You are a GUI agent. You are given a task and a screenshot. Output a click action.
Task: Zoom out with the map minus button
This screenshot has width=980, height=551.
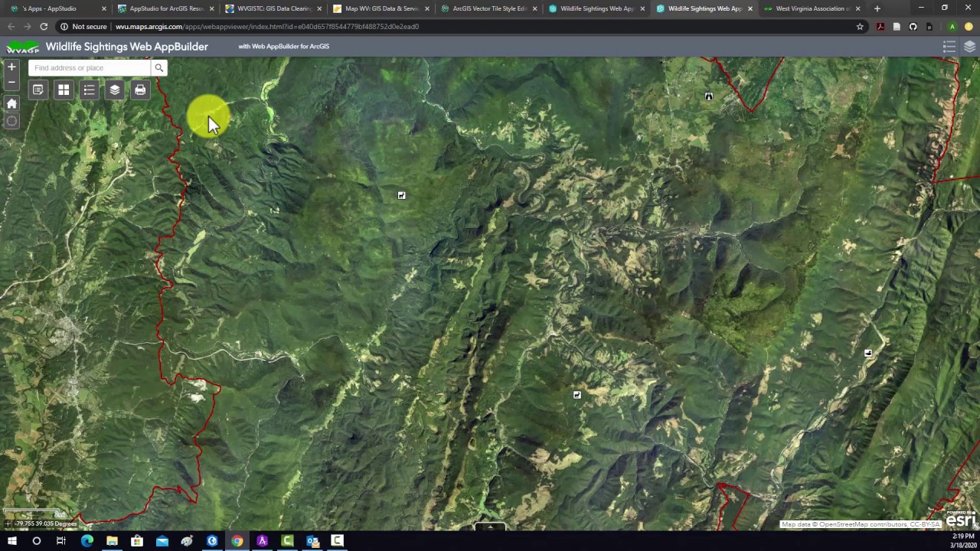[x=11, y=82]
